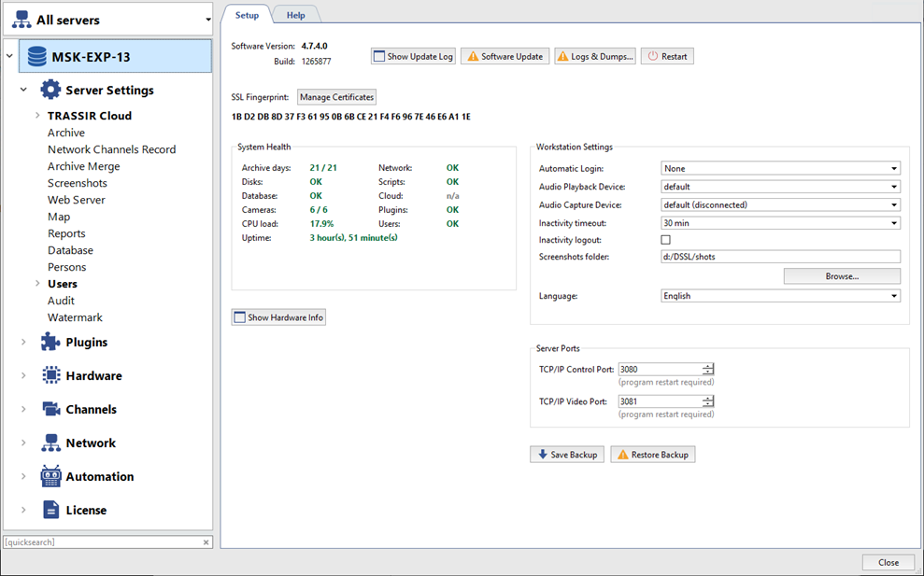Toggle the Inactivity logout checkbox
The image size is (924, 576).
pyautogui.click(x=666, y=240)
